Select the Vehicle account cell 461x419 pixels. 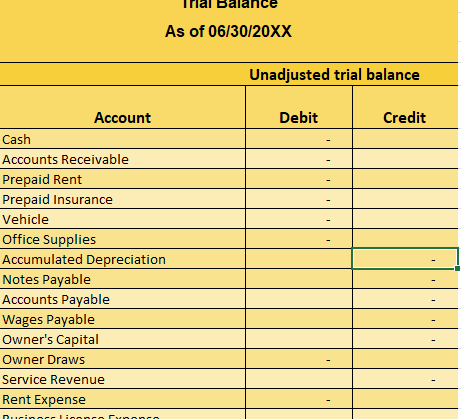[122, 219]
